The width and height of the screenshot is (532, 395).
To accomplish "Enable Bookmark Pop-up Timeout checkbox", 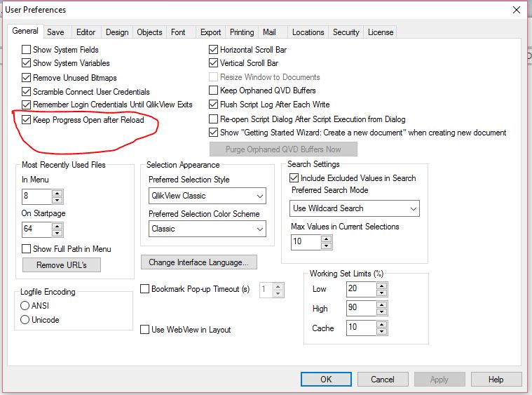I will (145, 288).
